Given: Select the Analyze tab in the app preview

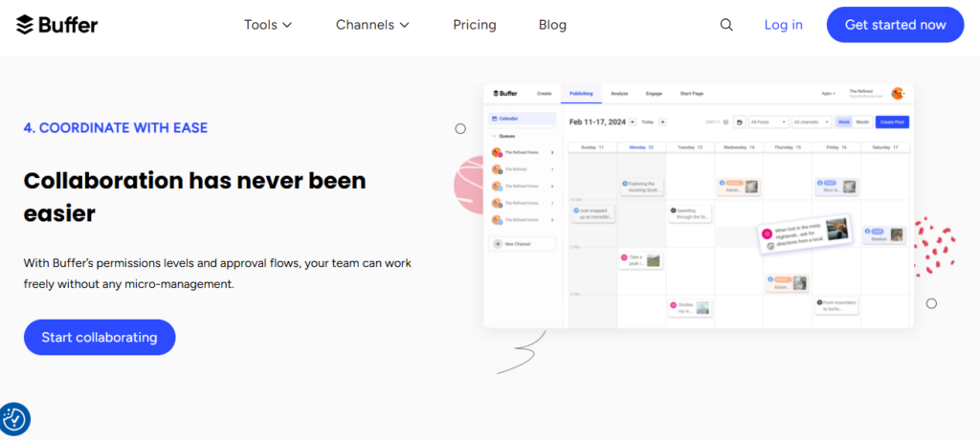Looking at the screenshot, I should (619, 93).
